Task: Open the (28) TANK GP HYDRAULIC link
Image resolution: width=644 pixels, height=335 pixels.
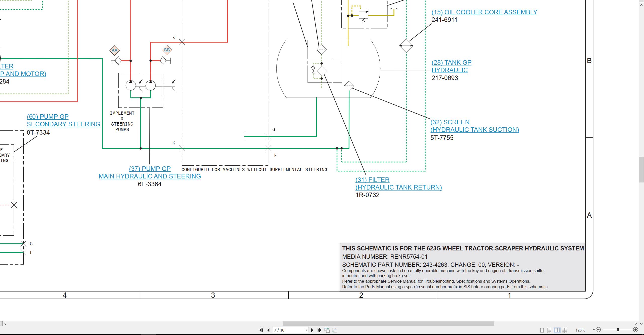Action: (452, 66)
